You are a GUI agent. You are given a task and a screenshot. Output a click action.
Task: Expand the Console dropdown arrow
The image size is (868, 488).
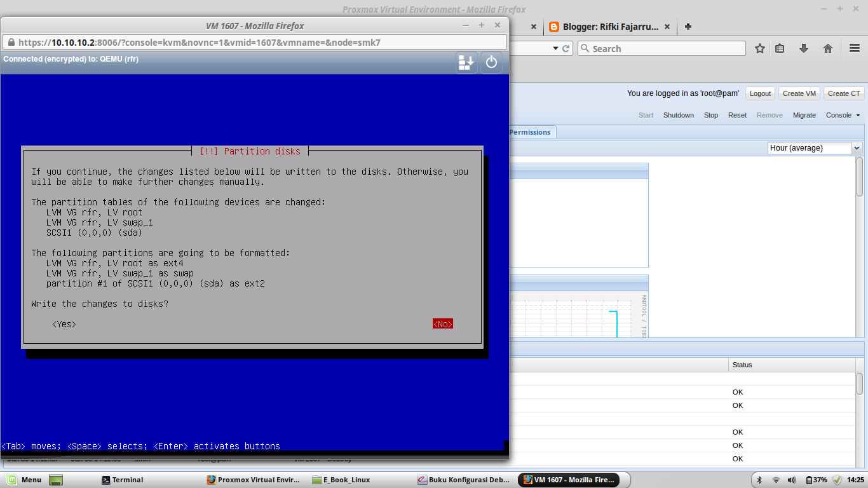pos(858,116)
